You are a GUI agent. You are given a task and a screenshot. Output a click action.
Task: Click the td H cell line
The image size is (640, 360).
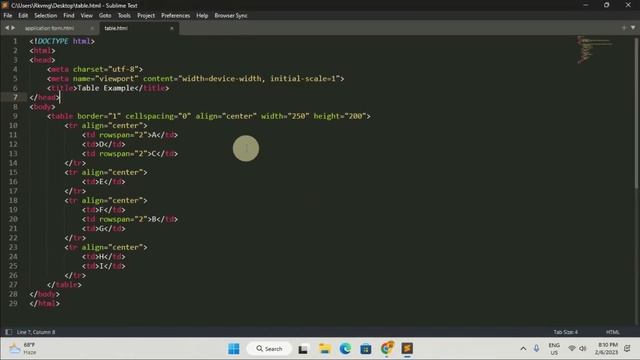[104, 257]
